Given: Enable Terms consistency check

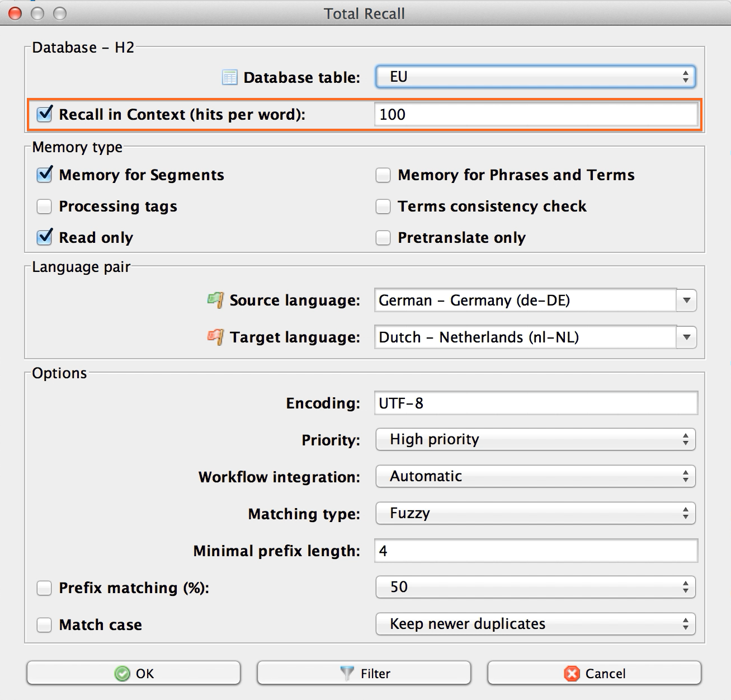Looking at the screenshot, I should coord(383,206).
